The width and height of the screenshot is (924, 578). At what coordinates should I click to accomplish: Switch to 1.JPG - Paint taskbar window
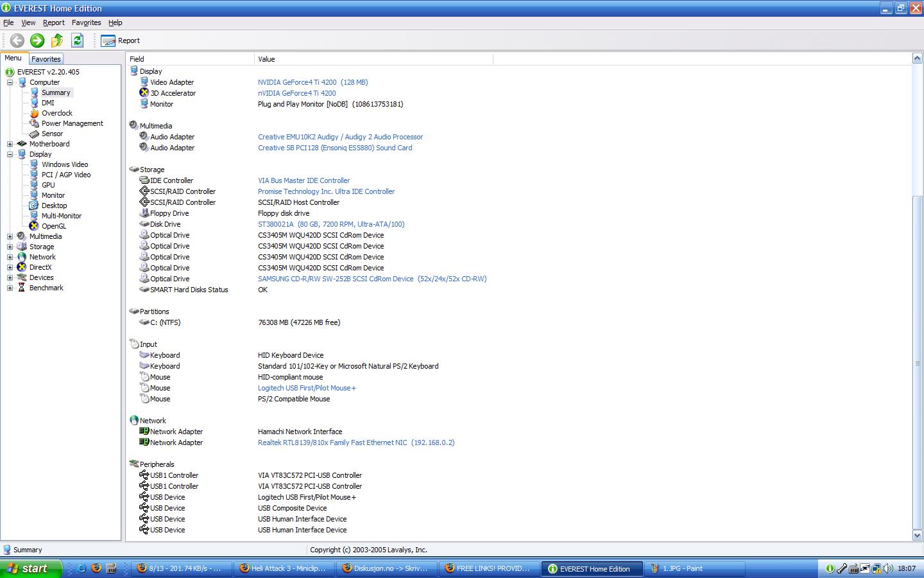[694, 568]
